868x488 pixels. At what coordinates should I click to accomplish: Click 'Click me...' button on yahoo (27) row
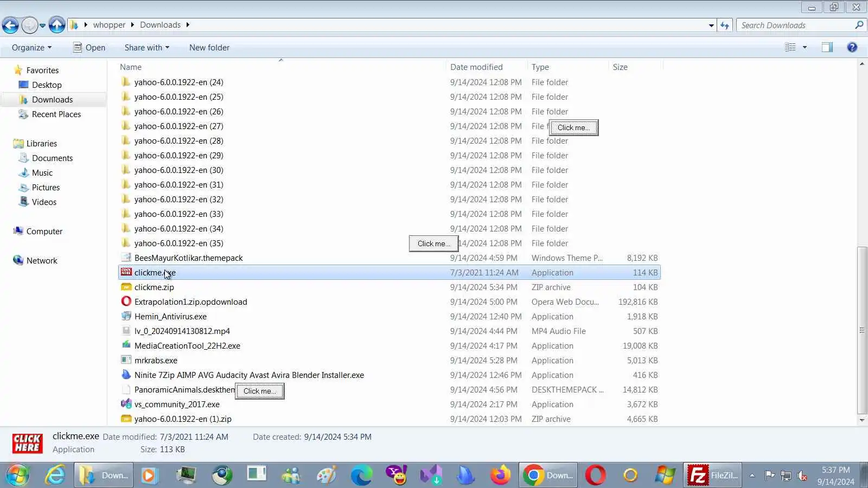tap(574, 127)
